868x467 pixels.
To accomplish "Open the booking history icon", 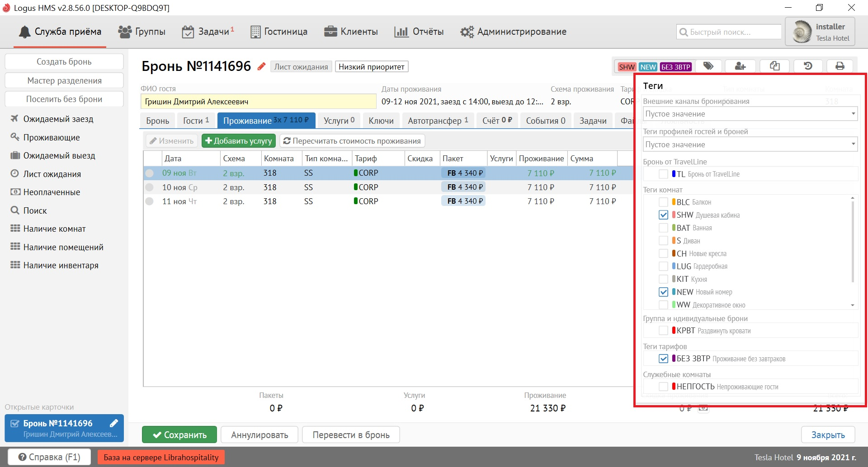I will tap(808, 66).
